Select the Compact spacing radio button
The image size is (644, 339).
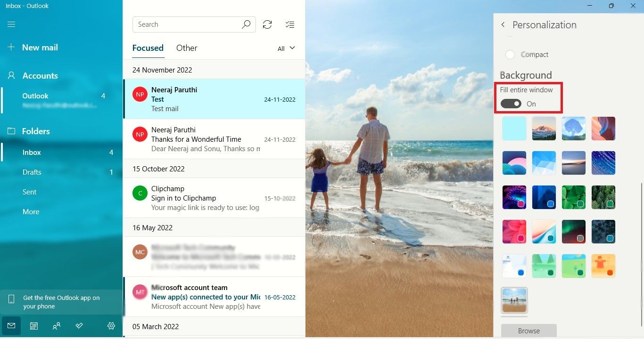coord(510,55)
